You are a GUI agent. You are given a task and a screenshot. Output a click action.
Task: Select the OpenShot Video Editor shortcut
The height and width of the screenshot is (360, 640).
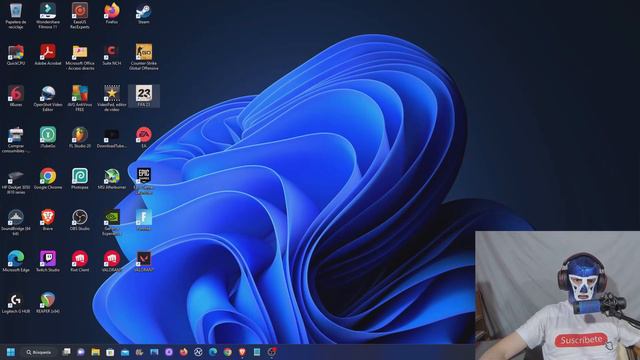click(x=48, y=98)
